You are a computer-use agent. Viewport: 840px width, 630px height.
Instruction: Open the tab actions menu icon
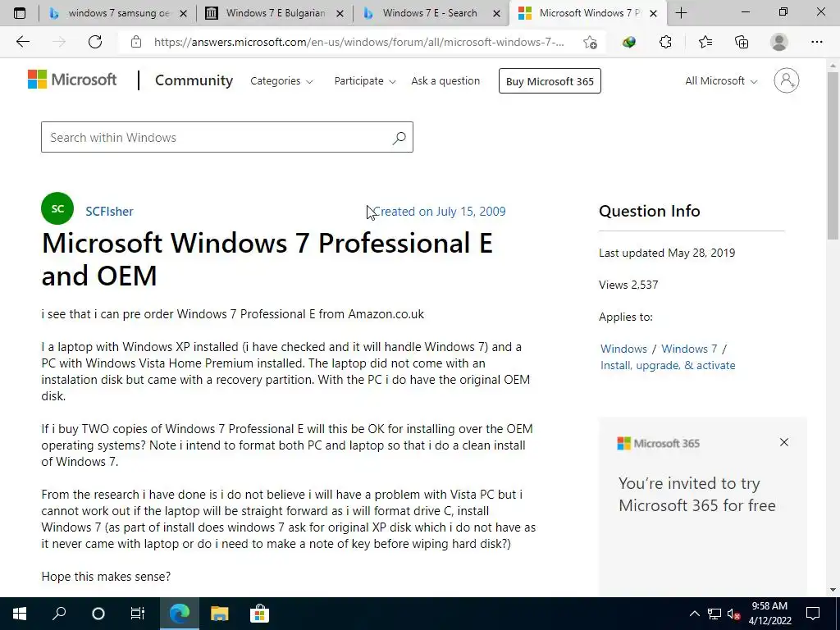pyautogui.click(x=20, y=13)
